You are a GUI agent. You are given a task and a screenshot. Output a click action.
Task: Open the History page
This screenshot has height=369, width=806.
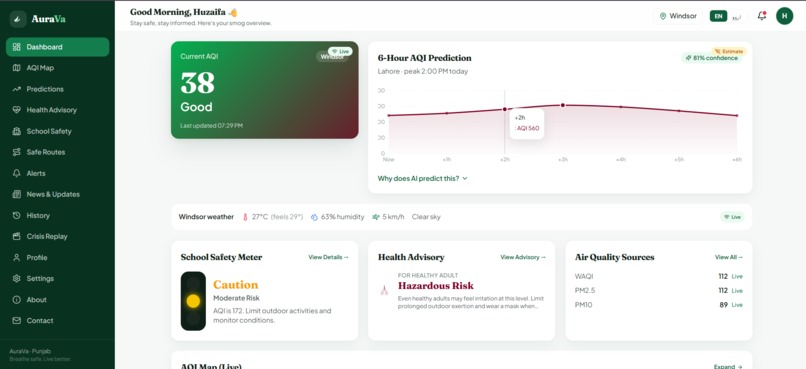coord(58,215)
